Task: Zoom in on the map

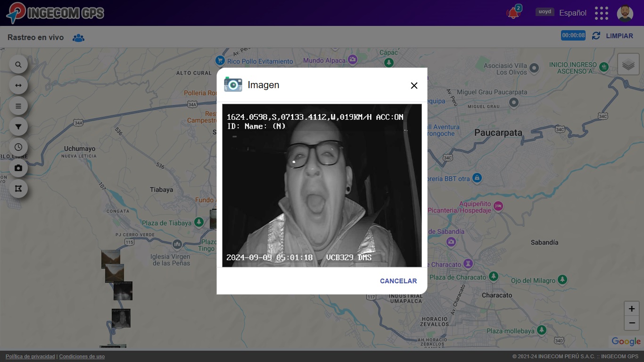Action: 631,309
